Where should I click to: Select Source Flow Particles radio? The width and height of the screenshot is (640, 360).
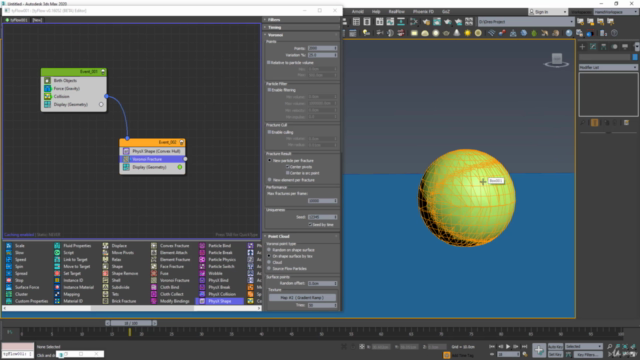pyautogui.click(x=269, y=269)
